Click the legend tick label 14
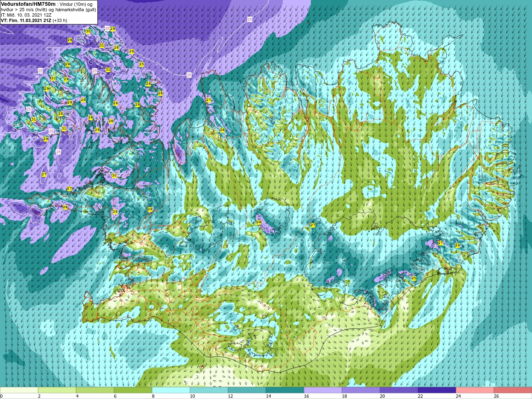The height and width of the screenshot is (399, 532). coord(268,397)
